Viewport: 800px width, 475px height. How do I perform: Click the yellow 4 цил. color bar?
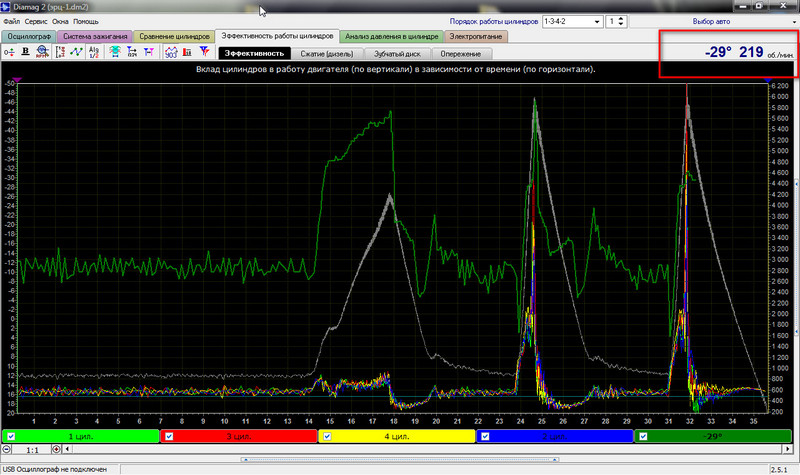[x=396, y=436]
